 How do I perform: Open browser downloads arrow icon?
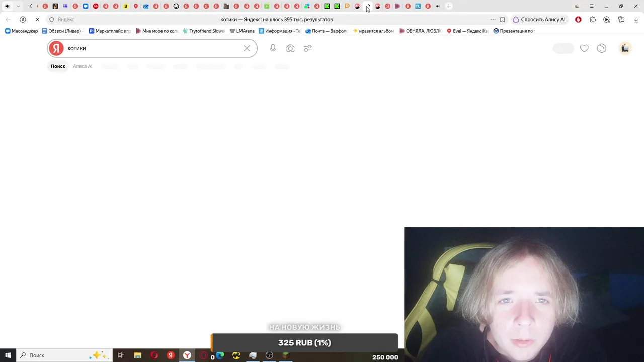(x=636, y=19)
